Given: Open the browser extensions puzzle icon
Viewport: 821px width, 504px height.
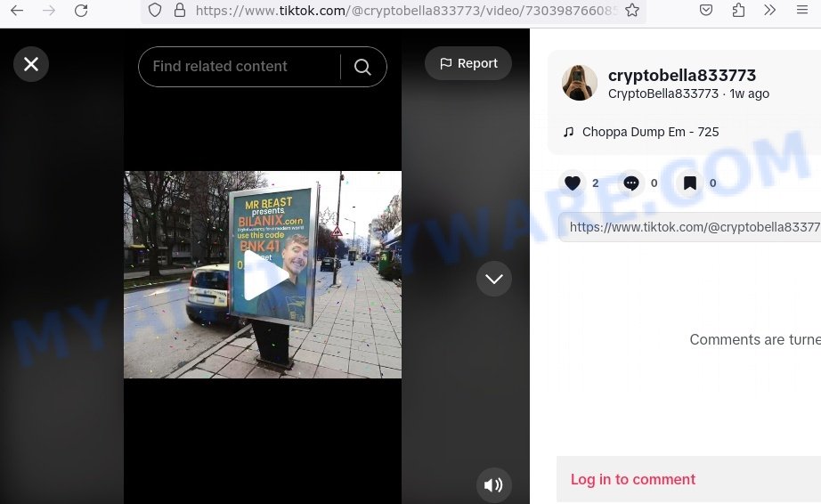Looking at the screenshot, I should [x=738, y=10].
